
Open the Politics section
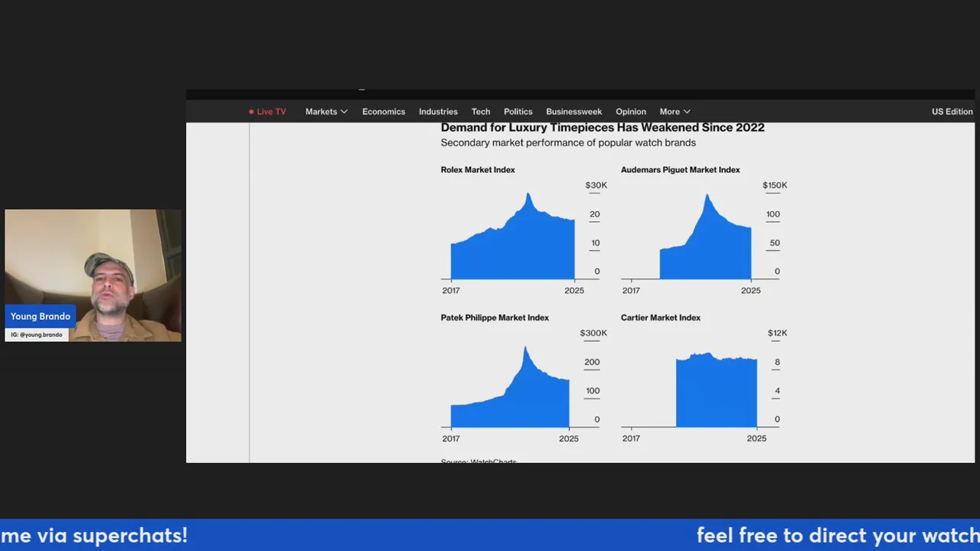pos(518,112)
